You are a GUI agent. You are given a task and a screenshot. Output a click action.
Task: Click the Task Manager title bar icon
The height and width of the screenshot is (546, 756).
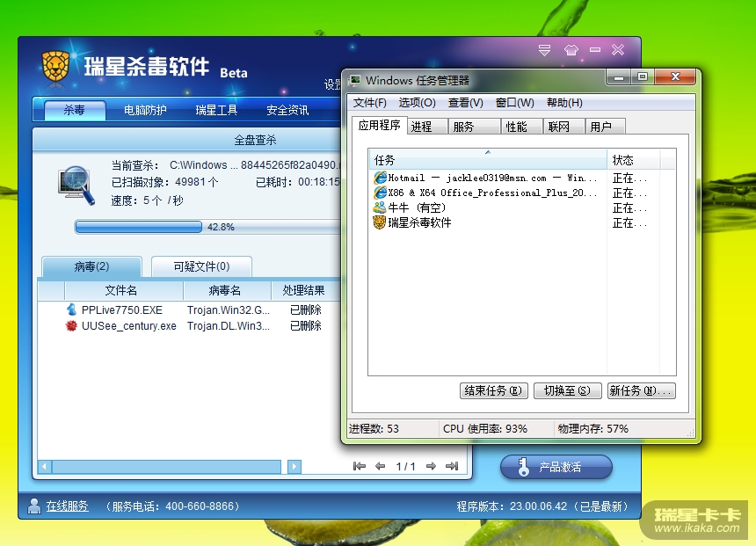tap(355, 80)
